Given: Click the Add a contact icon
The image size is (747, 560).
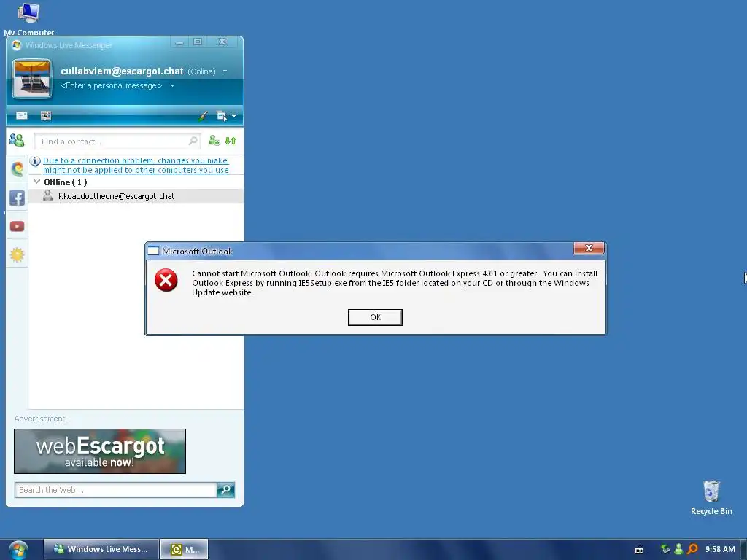Looking at the screenshot, I should coord(214,141).
